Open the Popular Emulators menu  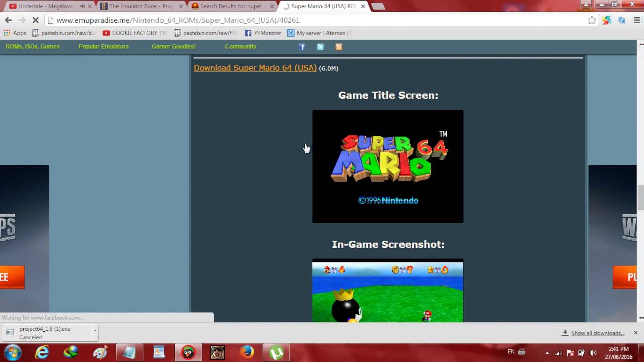tap(104, 46)
